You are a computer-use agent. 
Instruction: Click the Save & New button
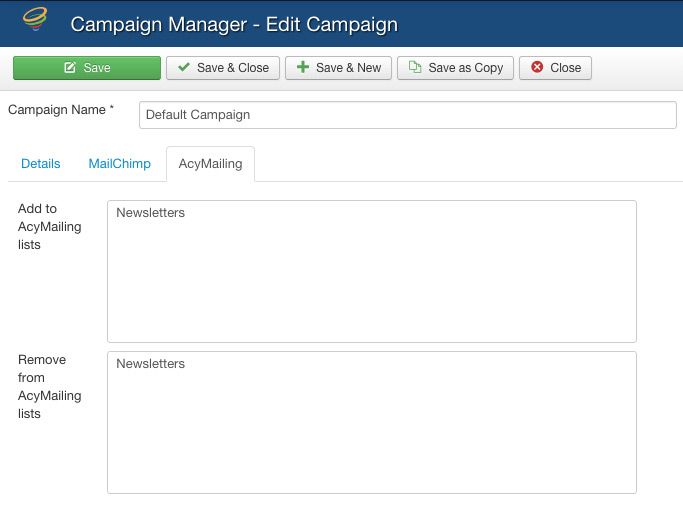pos(338,68)
